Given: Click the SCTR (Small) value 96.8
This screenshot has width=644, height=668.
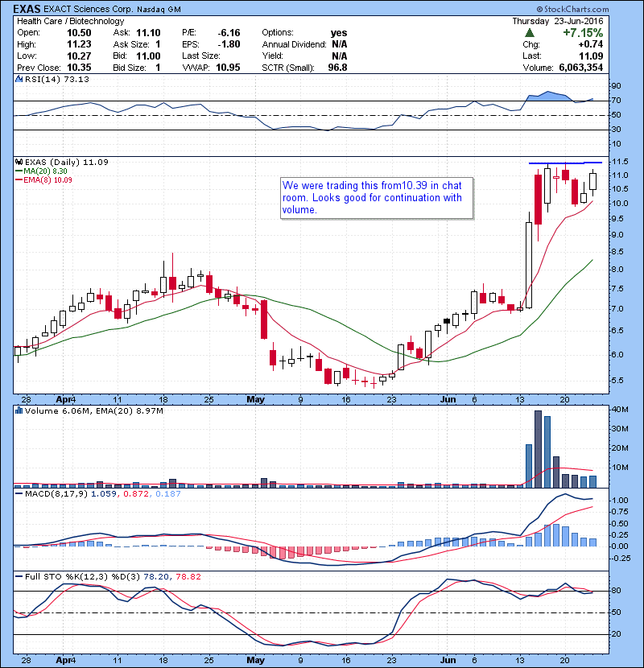Looking at the screenshot, I should coord(337,68).
